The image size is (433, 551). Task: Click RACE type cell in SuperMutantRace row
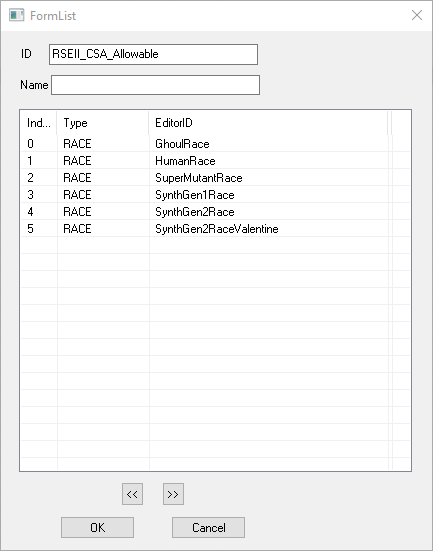[x=103, y=178]
